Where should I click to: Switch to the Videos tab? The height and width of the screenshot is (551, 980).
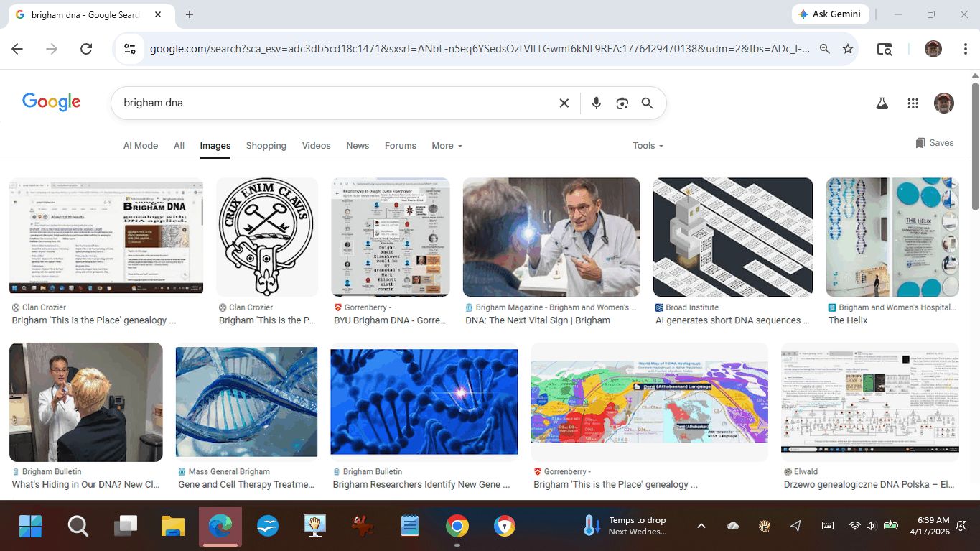[x=316, y=145]
